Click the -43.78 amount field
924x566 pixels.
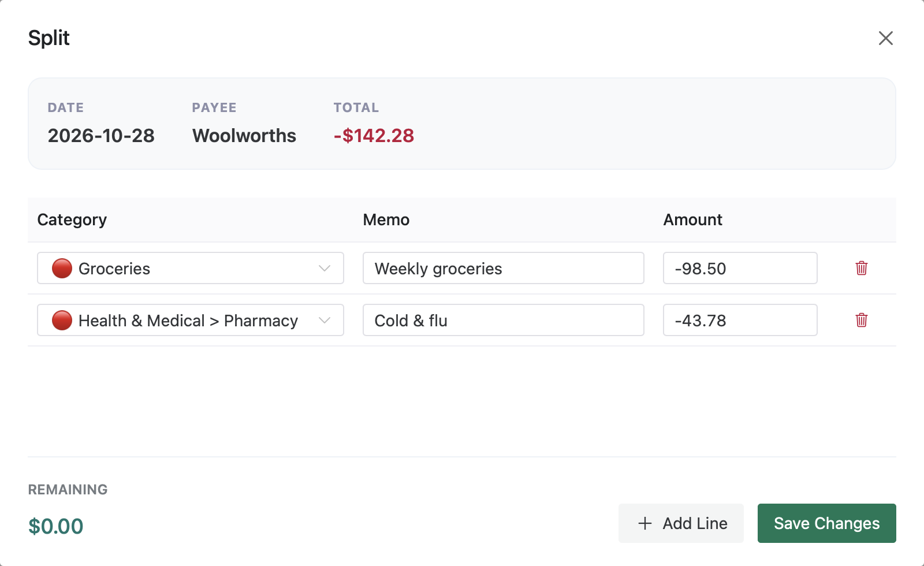pos(740,320)
